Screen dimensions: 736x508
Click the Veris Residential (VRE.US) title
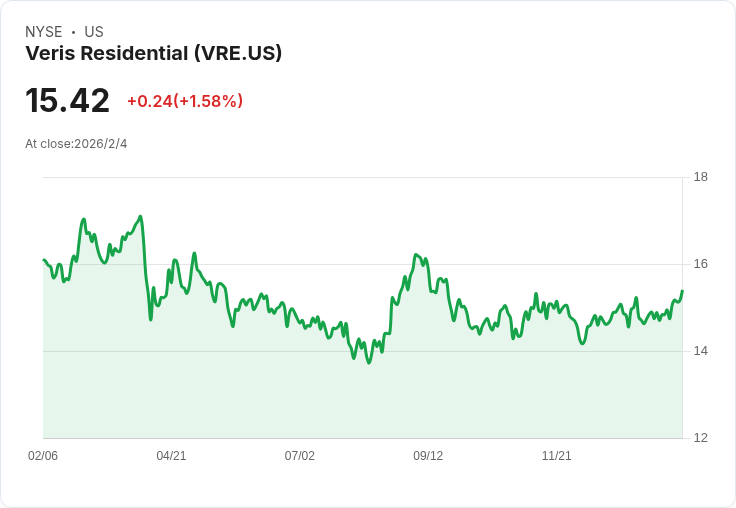coord(153,54)
